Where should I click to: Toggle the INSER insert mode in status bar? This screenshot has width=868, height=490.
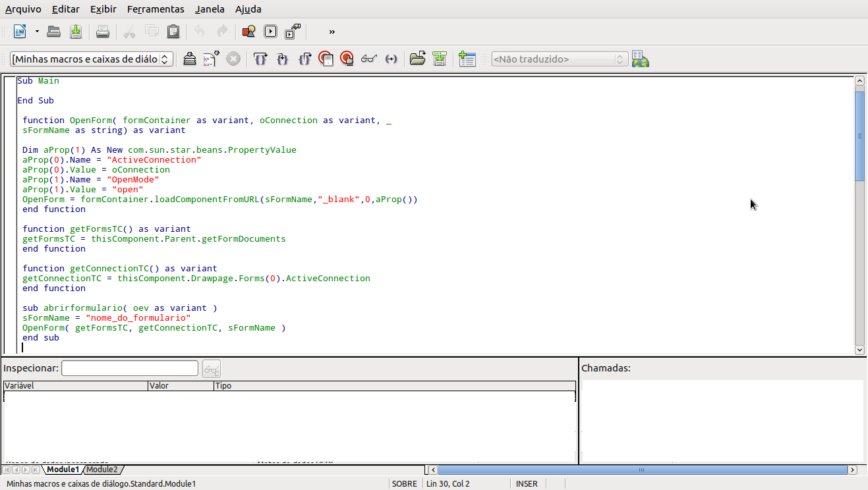527,483
